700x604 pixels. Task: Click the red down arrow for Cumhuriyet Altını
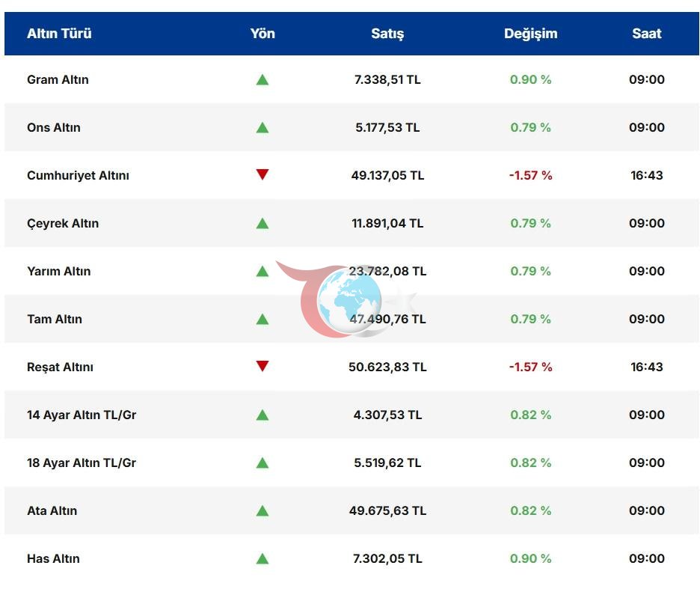[262, 174]
